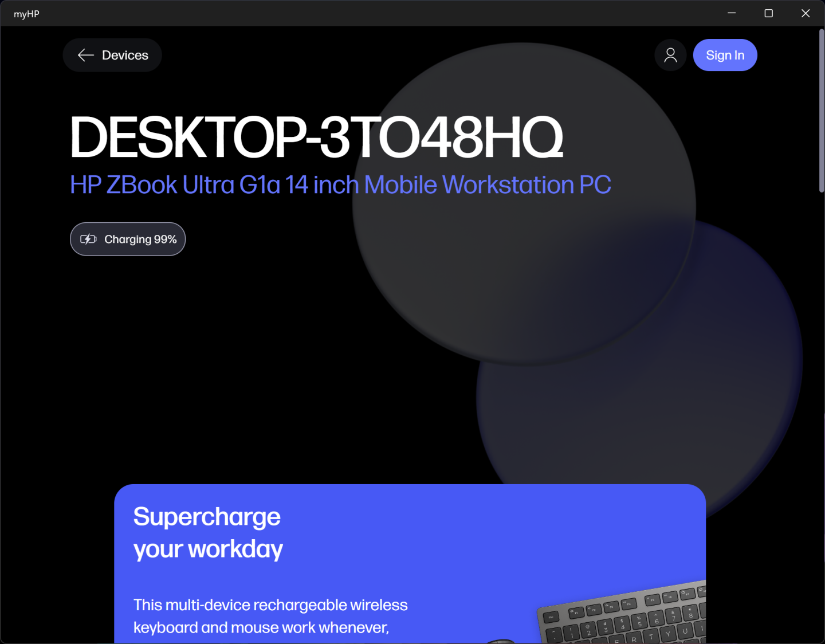
Task: Minimize the myHP window
Action: [x=732, y=13]
